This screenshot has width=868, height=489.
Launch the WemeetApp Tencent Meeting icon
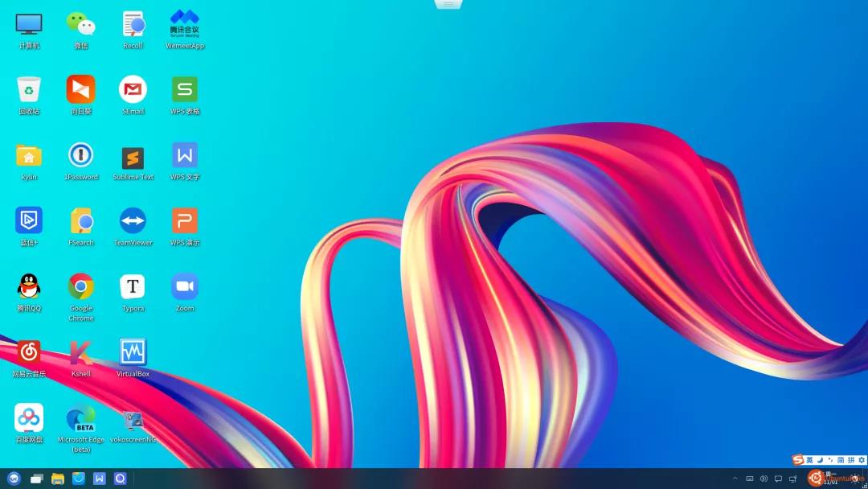point(185,24)
